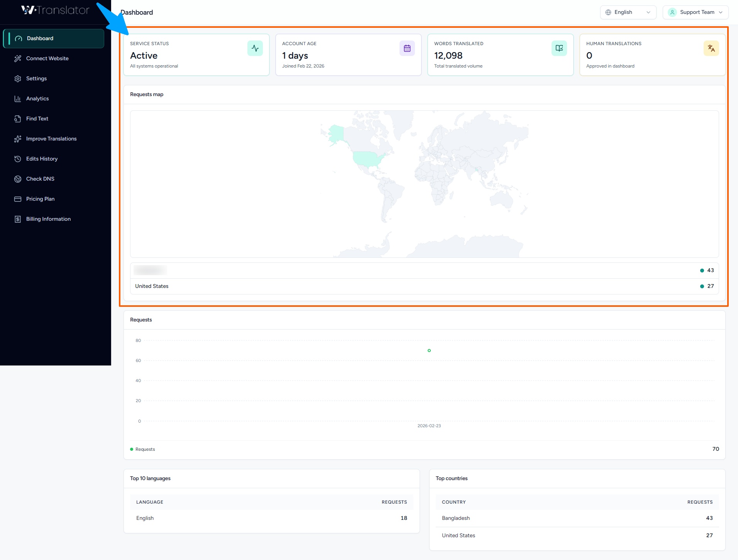738x560 pixels.
Task: Click the book icon on Words Translated card
Action: (559, 48)
